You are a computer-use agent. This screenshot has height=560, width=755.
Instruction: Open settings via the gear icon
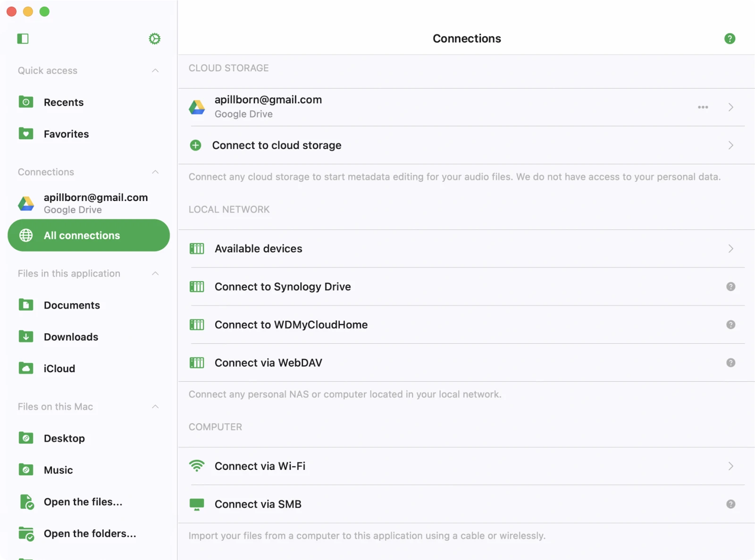(154, 39)
